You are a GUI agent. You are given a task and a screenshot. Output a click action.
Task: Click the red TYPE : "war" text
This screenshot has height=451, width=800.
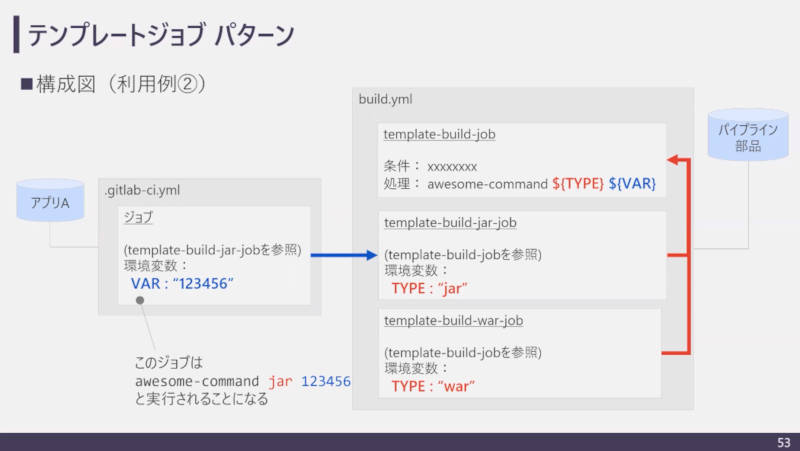[x=433, y=386]
